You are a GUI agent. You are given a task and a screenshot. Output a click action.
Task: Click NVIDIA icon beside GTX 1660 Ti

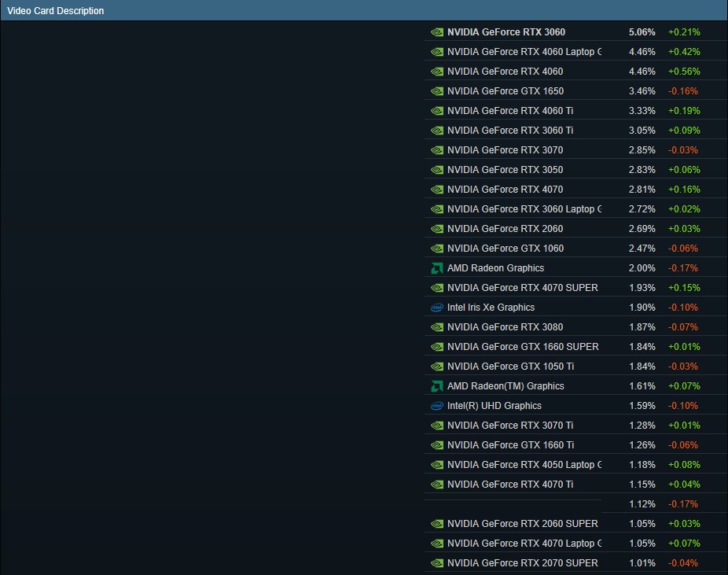coord(437,445)
